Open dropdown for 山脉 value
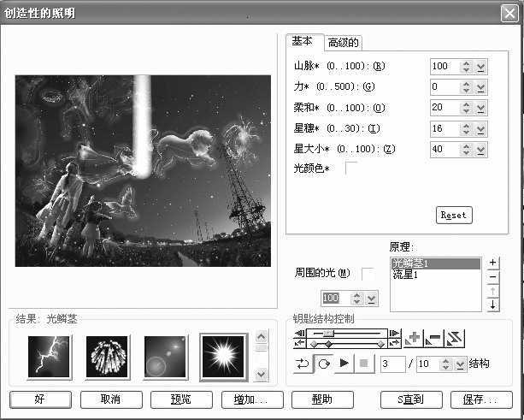This screenshot has width=524, height=420. click(480, 66)
